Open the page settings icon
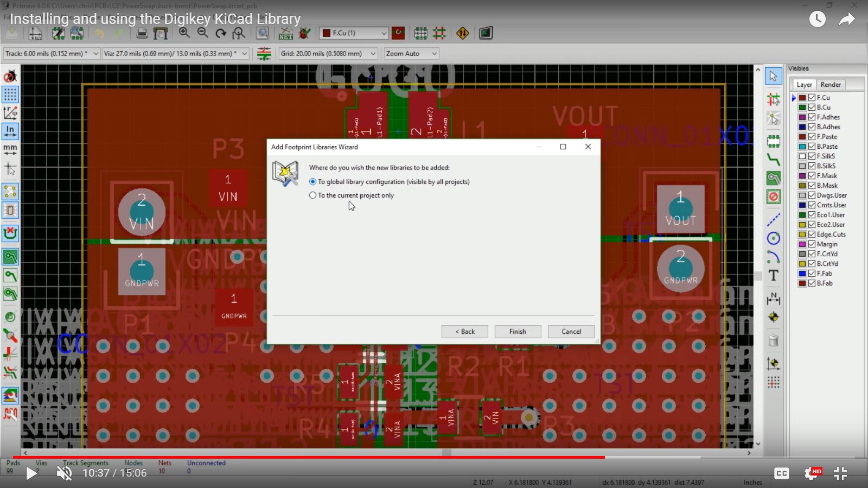868x488 pixels. [35, 34]
